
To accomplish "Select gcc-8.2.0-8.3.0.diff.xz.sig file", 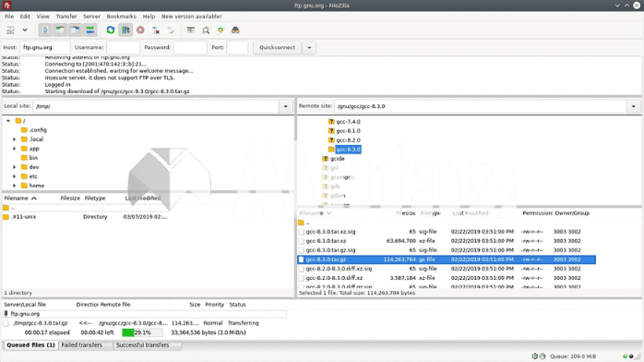I will tap(446, 269).
